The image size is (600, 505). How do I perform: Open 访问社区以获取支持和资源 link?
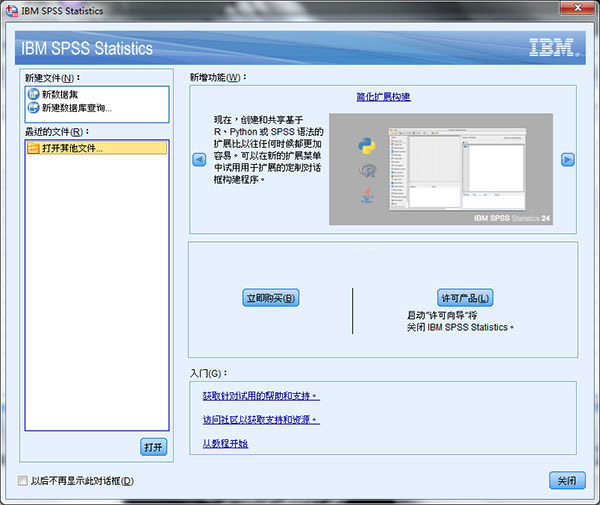[x=261, y=420]
